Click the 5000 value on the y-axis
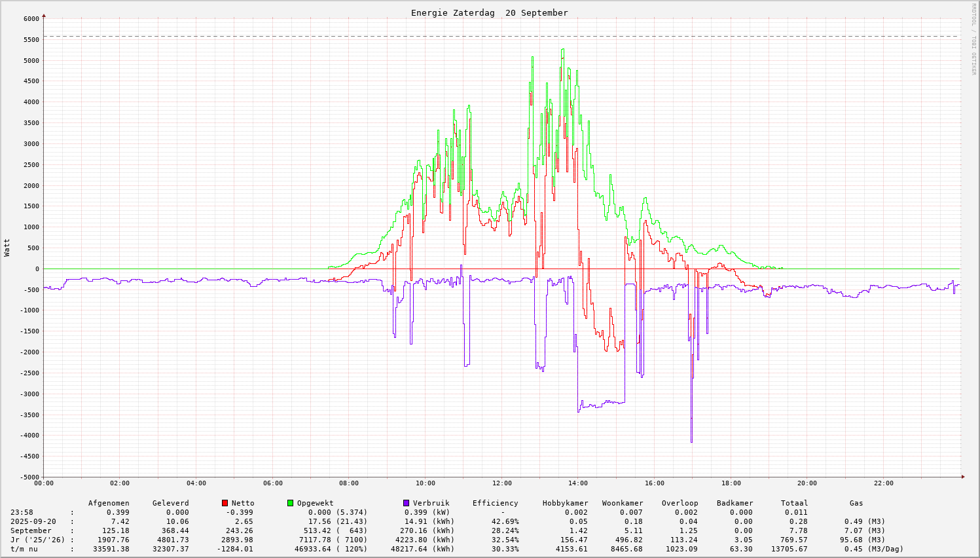 pyautogui.click(x=31, y=60)
